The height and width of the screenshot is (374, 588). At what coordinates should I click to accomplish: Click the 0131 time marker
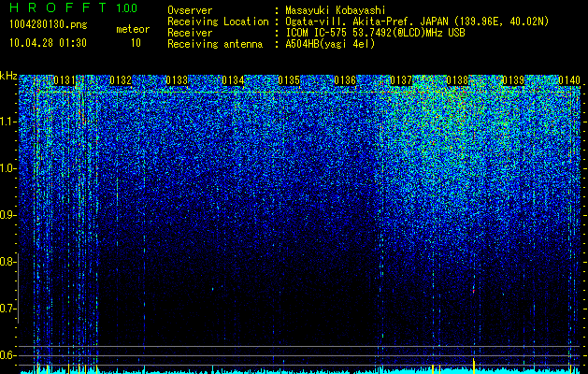click(65, 80)
